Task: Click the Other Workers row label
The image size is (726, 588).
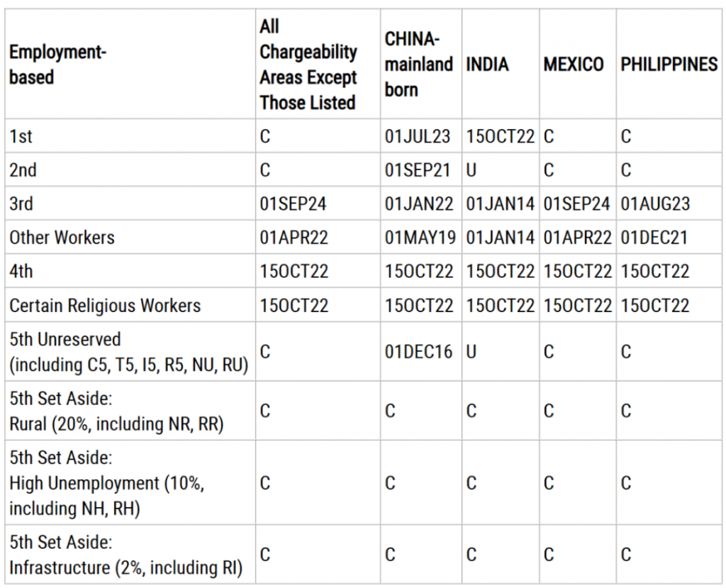Action: (x=62, y=238)
